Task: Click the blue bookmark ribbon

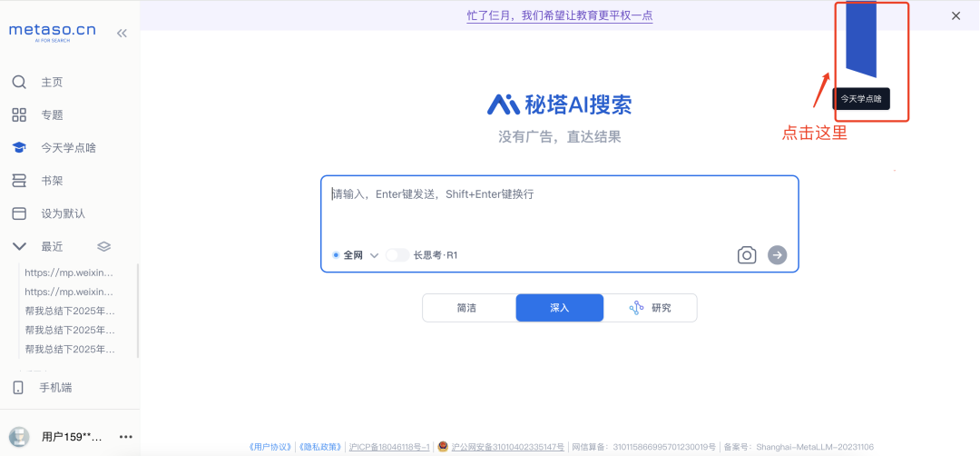Action: 861,37
